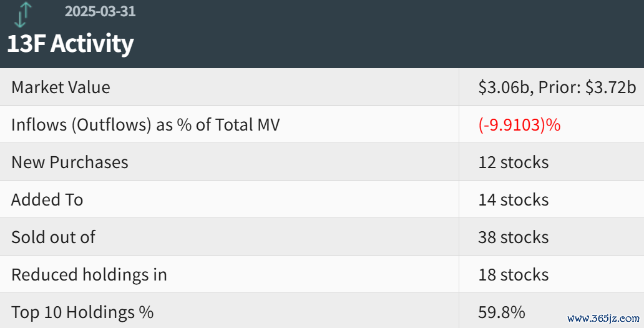Select the Top 10 Holdings % label

(82, 312)
